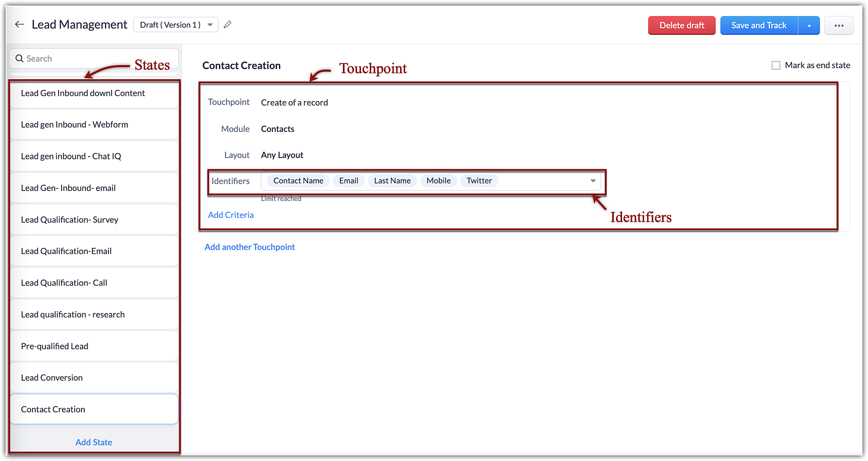Select Lead gen inbound - Chat IQ state
This screenshot has width=868, height=461.
94,156
